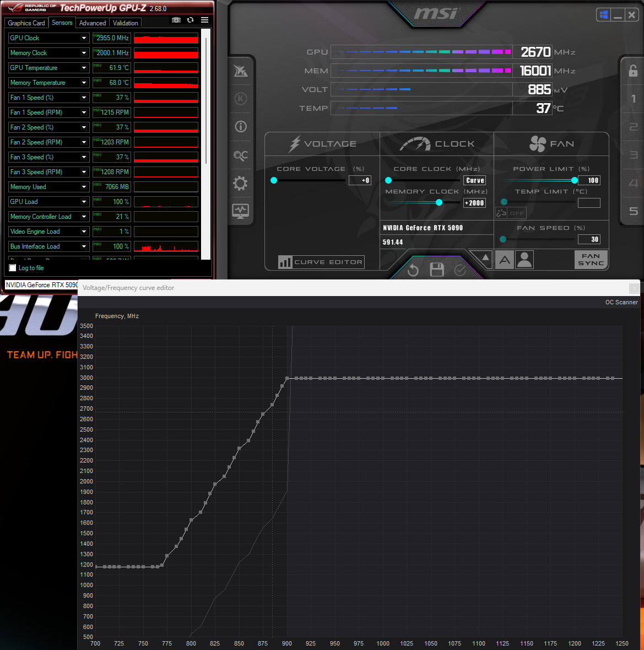Click the Power Limit 100 input field

(589, 180)
